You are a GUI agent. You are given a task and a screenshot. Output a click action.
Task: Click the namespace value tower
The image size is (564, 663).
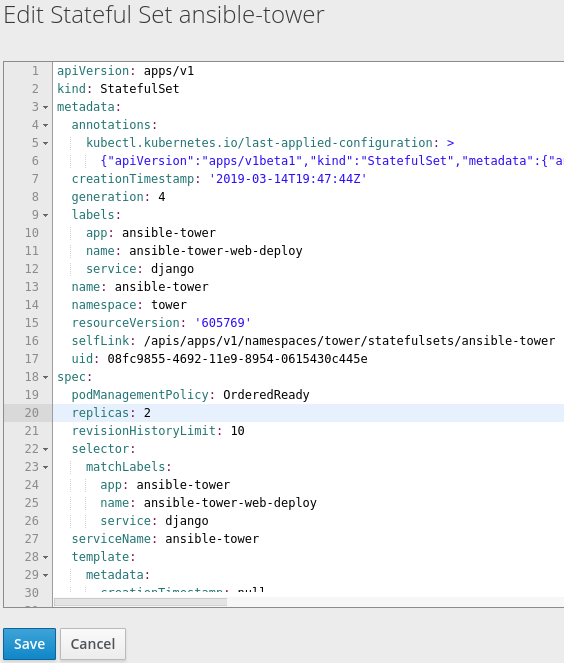pyautogui.click(x=169, y=305)
